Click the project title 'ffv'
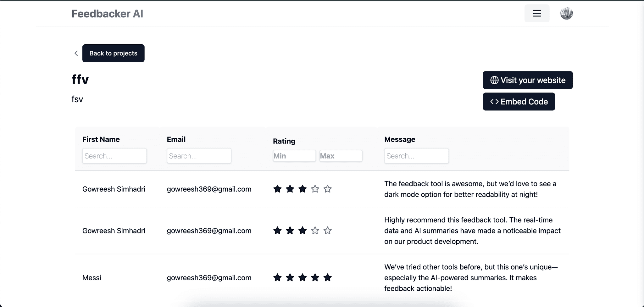The height and width of the screenshot is (307, 644). [x=80, y=80]
